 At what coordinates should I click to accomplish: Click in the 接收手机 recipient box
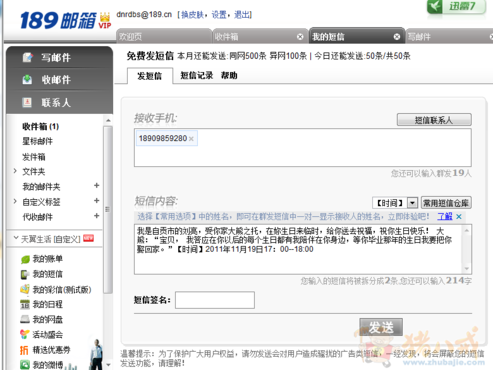pos(303,148)
